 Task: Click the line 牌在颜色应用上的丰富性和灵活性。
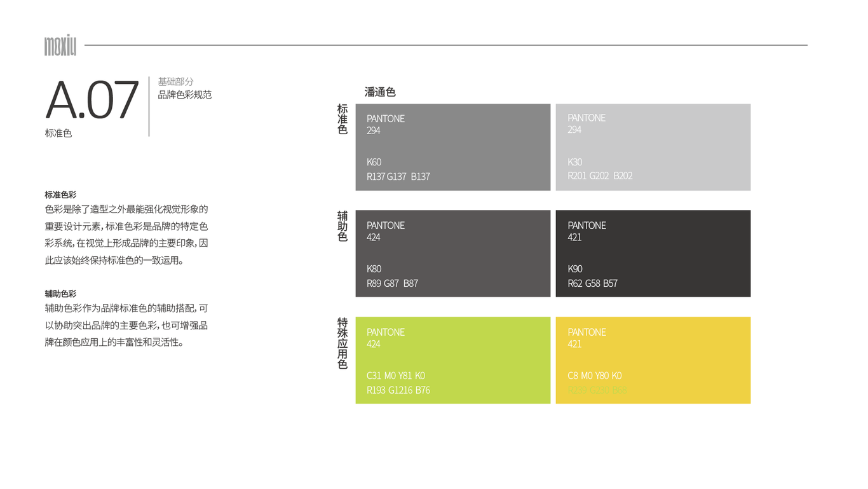(x=114, y=343)
